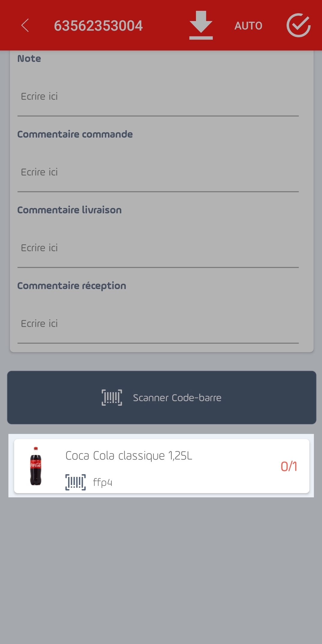Tap the Note section label

click(29, 58)
